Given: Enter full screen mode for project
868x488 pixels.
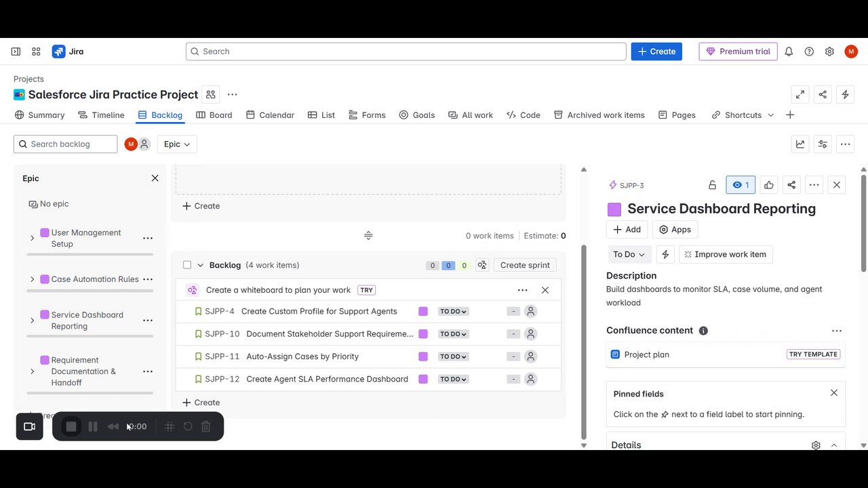Looking at the screenshot, I should coord(800,95).
